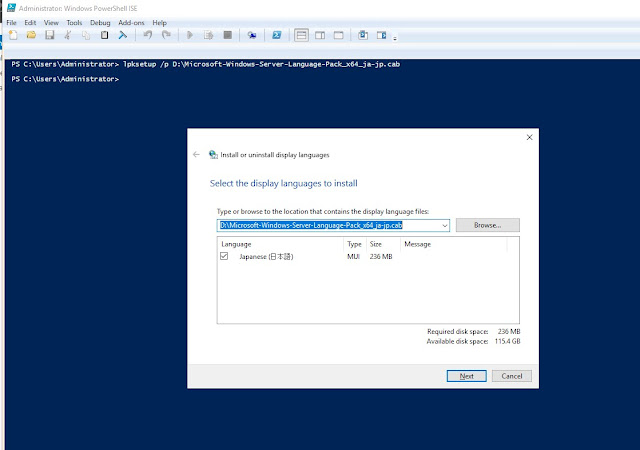Viewport: 640px width, 450px height.
Task: Show Command window icon
Action: [x=363, y=35]
